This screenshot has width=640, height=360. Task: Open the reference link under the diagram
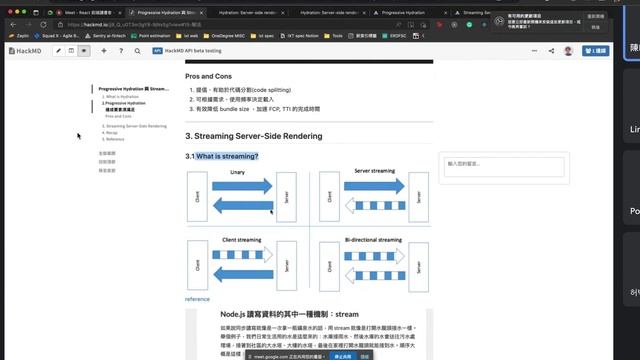pos(197,299)
